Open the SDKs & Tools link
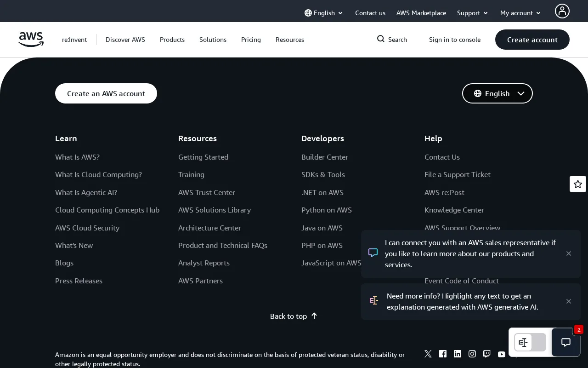588x368 pixels. click(323, 174)
